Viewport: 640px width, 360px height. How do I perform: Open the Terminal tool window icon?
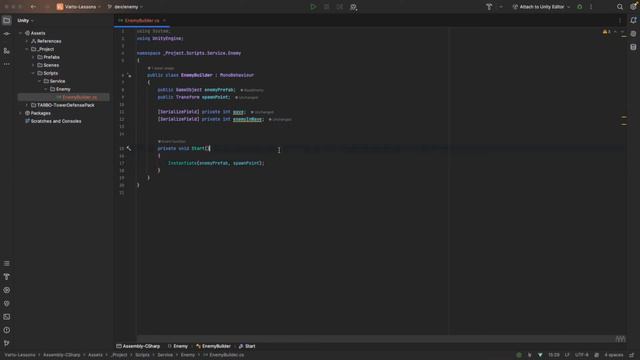tap(7, 317)
